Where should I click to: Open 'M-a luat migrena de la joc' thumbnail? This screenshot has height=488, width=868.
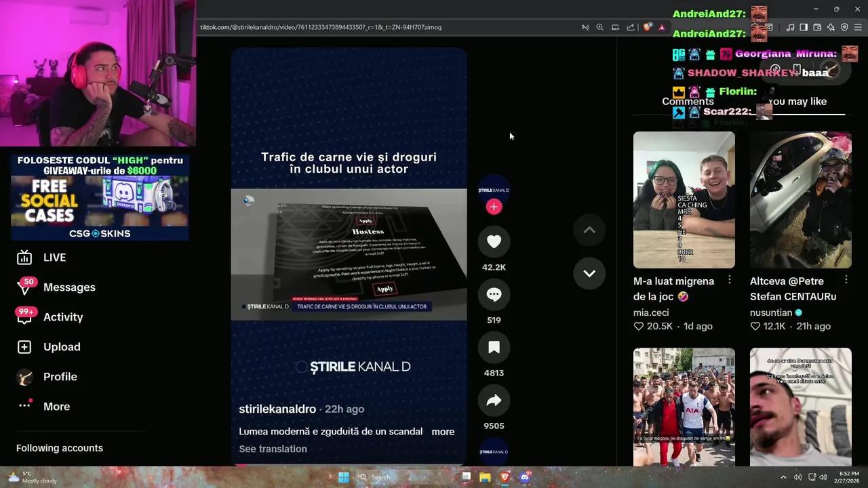pos(684,200)
